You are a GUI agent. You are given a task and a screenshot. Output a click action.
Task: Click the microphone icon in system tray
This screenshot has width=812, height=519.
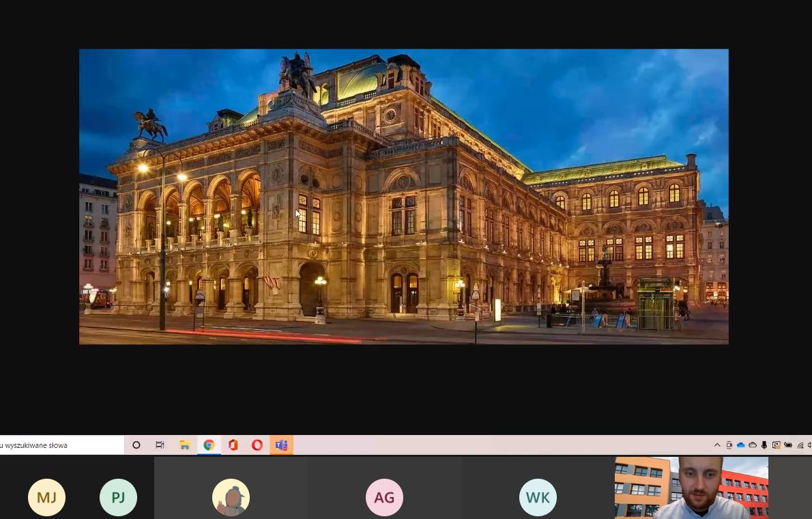764,445
